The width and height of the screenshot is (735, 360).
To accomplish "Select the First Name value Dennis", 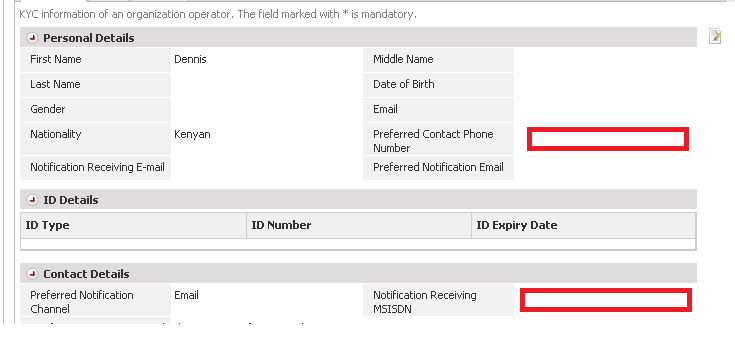I will tap(190, 60).
